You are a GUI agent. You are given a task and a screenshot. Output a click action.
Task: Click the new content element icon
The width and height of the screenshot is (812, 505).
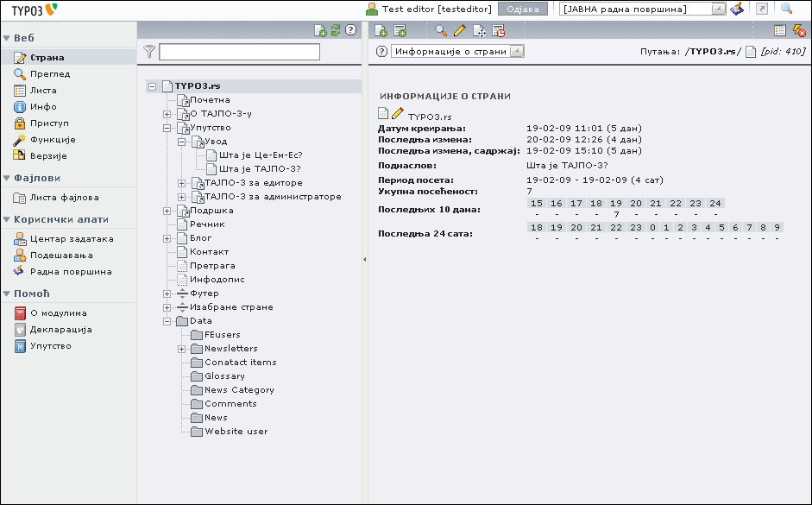coord(400,30)
